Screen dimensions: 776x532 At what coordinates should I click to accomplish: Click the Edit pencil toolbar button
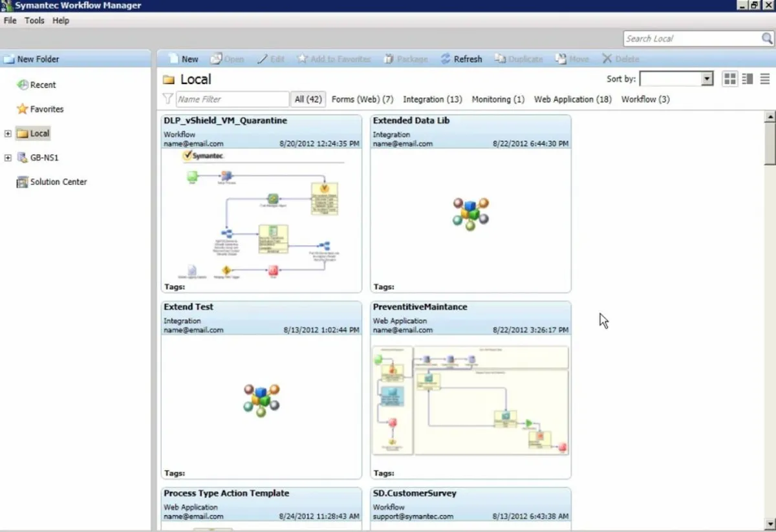pyautogui.click(x=271, y=59)
